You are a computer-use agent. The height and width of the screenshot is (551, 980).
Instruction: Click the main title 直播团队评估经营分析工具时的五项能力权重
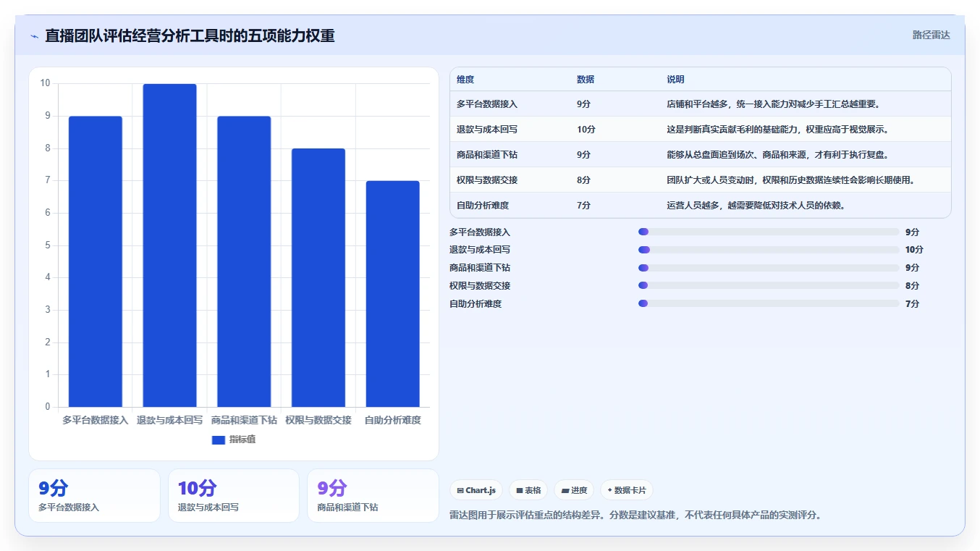pyautogui.click(x=190, y=36)
